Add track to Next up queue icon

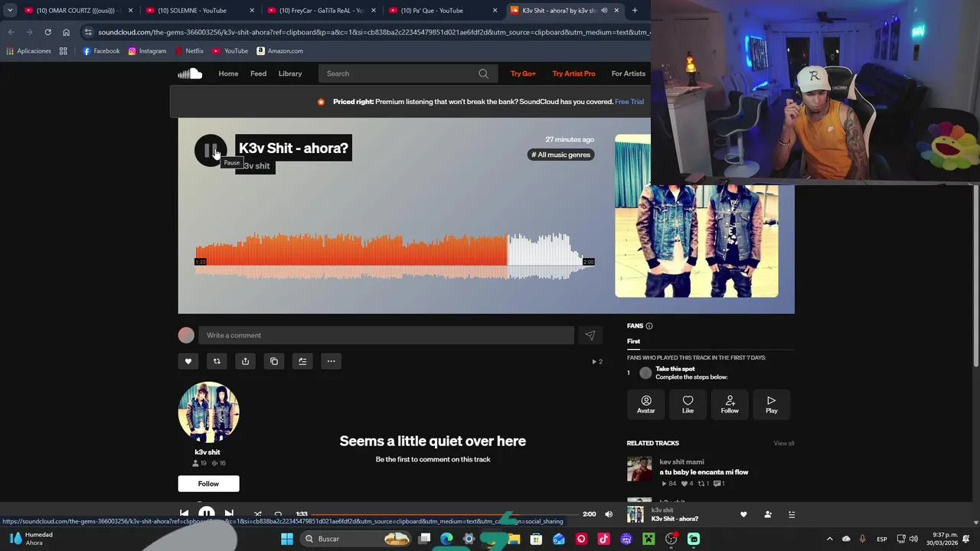(x=302, y=361)
